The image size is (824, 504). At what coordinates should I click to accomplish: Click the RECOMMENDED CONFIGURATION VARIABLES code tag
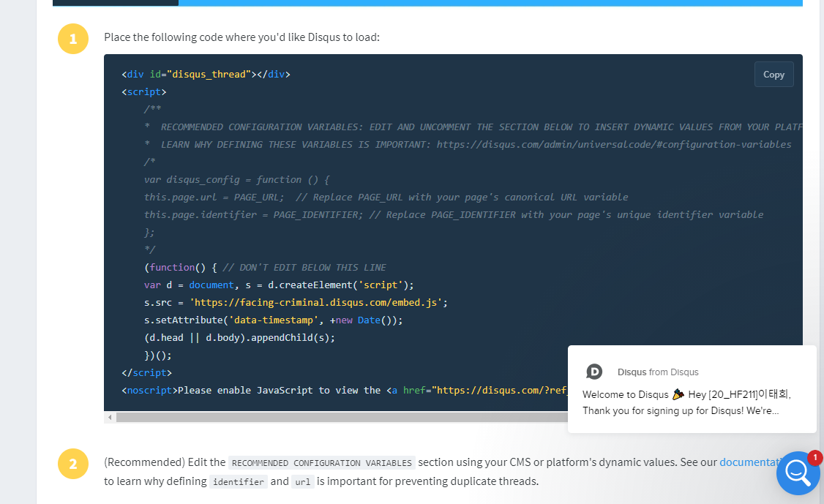click(321, 463)
